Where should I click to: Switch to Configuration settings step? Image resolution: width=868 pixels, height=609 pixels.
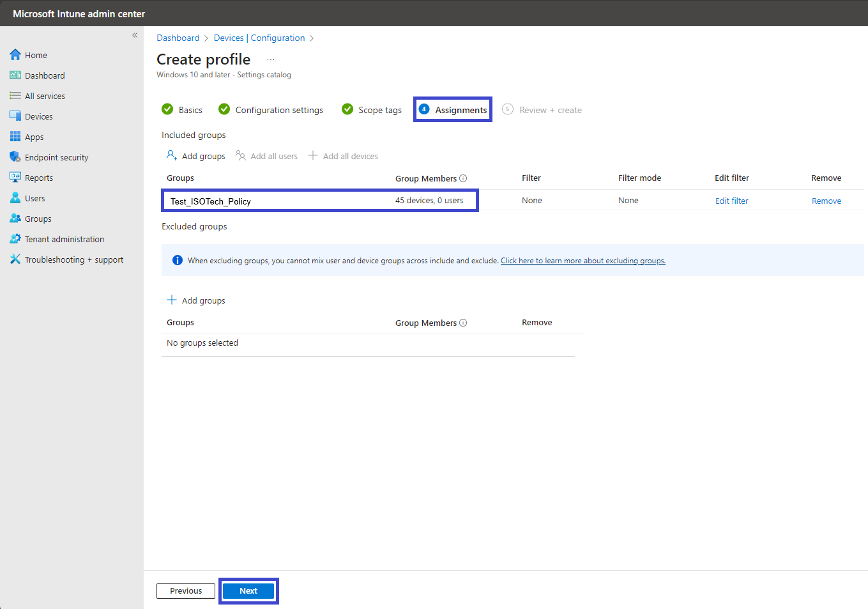coord(271,110)
